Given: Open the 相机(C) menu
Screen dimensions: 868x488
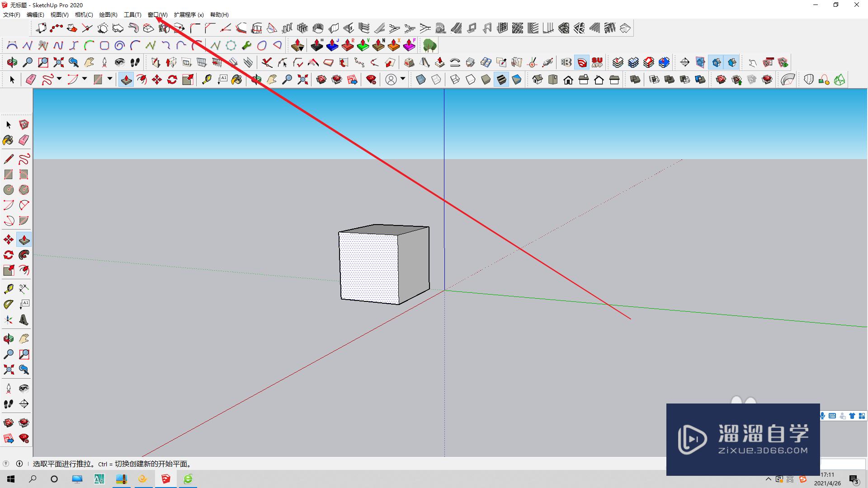Looking at the screenshot, I should click(x=84, y=15).
